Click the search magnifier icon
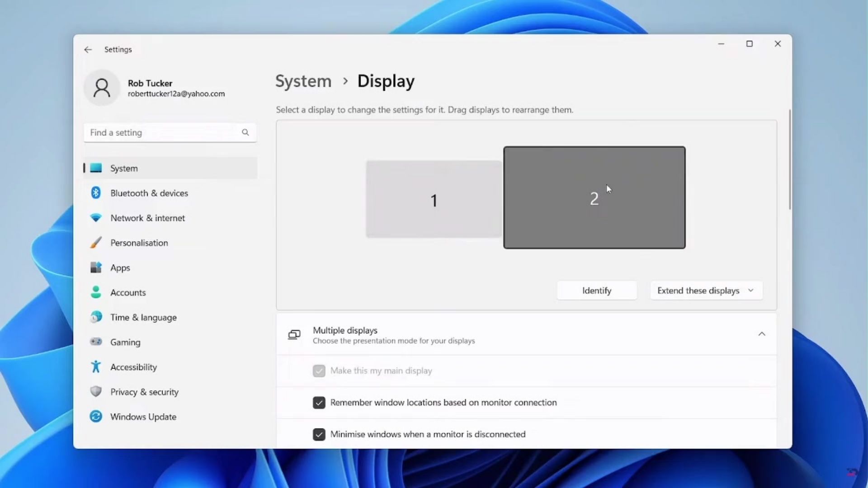868x488 pixels. [x=245, y=132]
